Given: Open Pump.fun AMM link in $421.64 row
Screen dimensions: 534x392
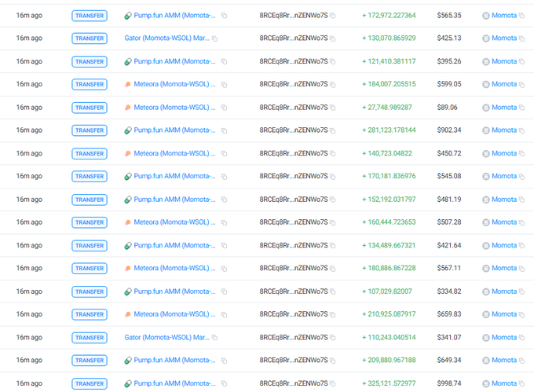Looking at the screenshot, I should click(174, 245).
